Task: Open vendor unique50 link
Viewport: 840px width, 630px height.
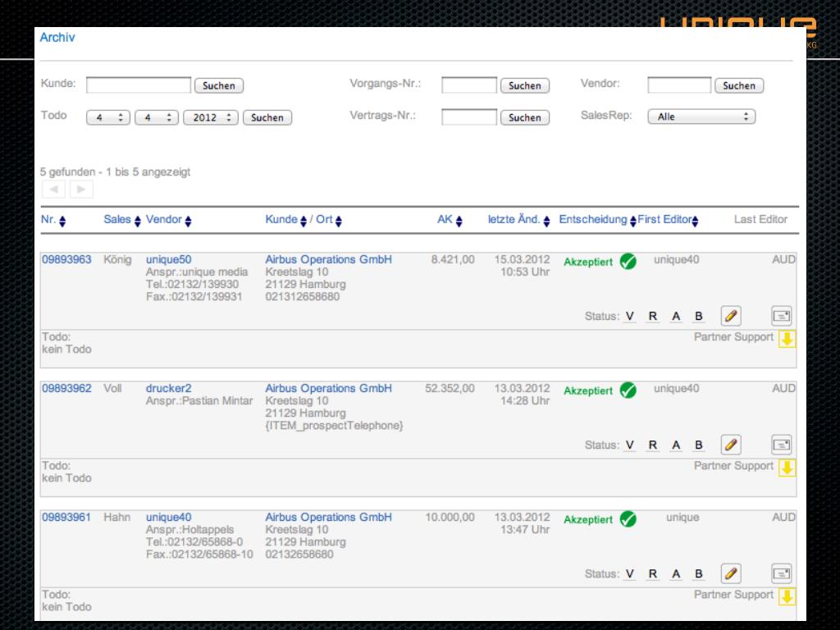Action: tap(168, 259)
